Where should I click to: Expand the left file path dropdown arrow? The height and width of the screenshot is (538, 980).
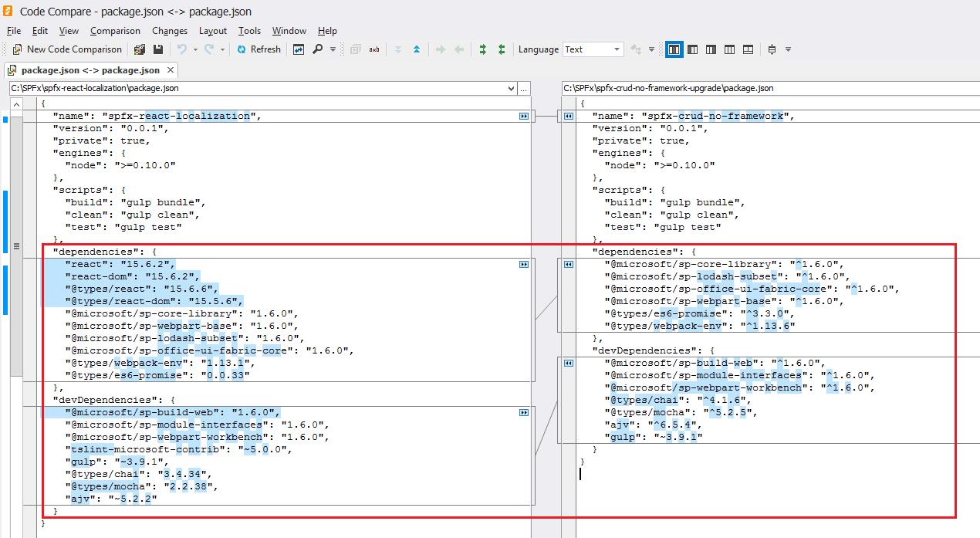[x=510, y=88]
